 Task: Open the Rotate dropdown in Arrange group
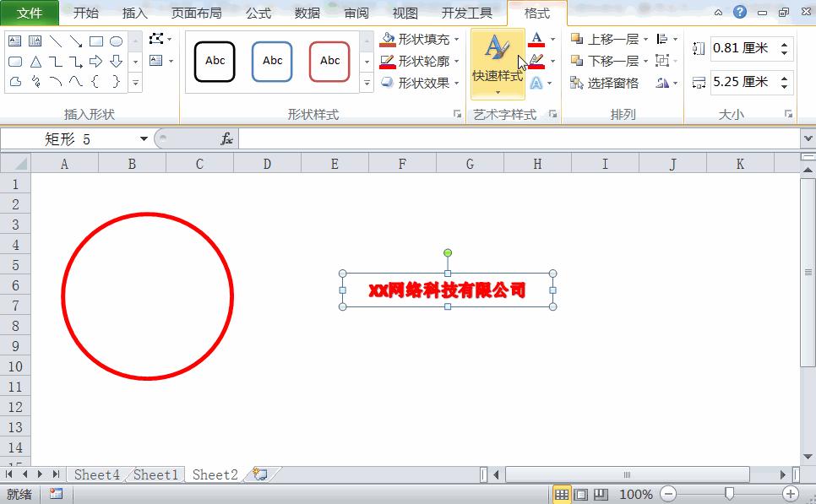667,81
